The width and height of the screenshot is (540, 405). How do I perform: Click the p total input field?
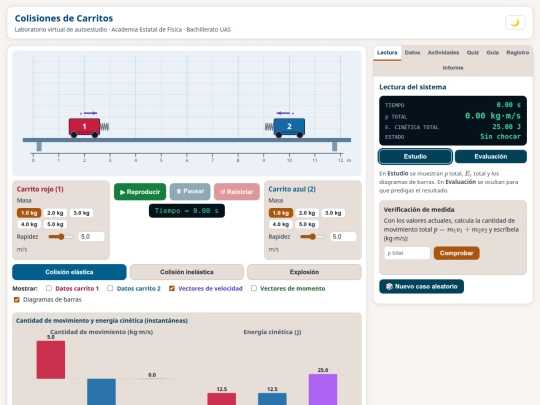point(407,253)
